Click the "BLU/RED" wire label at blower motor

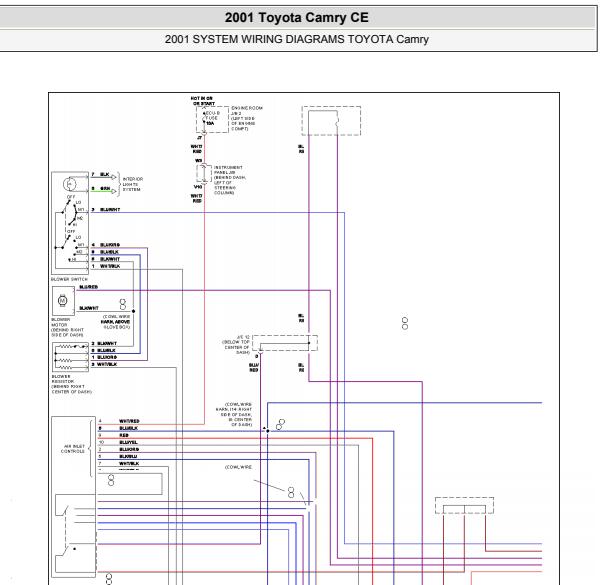[88, 287]
